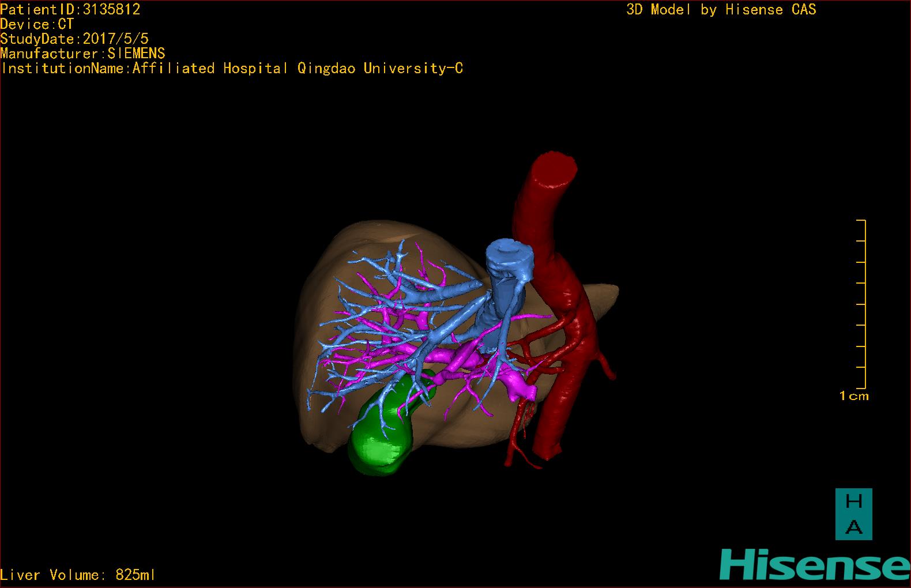Click the Manufacturer:SIEMENS text
Image resolution: width=911 pixels, height=588 pixels.
(x=82, y=54)
